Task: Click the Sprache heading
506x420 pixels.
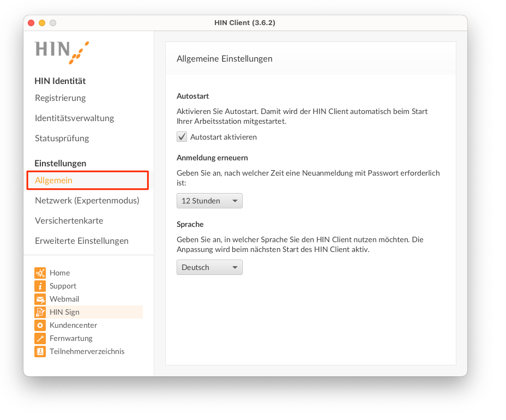Action: coord(190,224)
